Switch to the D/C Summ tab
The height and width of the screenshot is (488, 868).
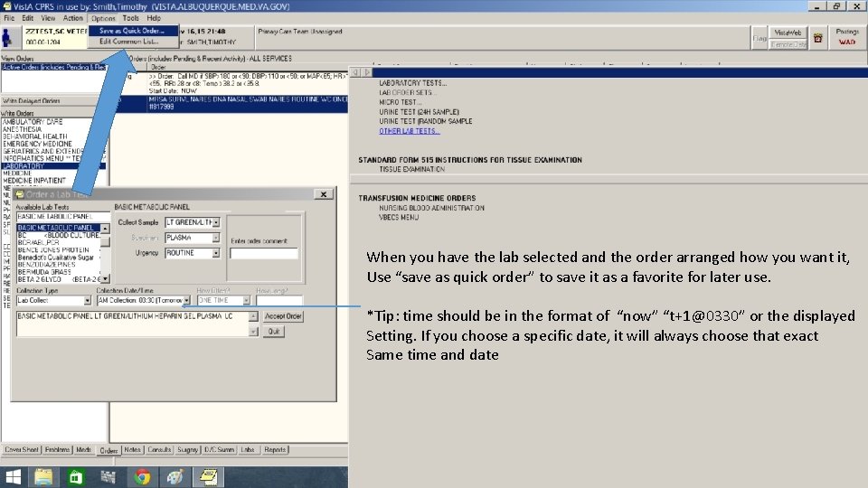[219, 450]
